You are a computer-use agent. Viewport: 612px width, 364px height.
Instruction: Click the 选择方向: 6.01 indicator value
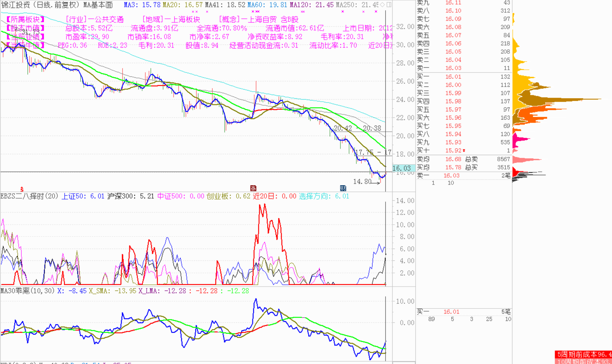point(324,196)
